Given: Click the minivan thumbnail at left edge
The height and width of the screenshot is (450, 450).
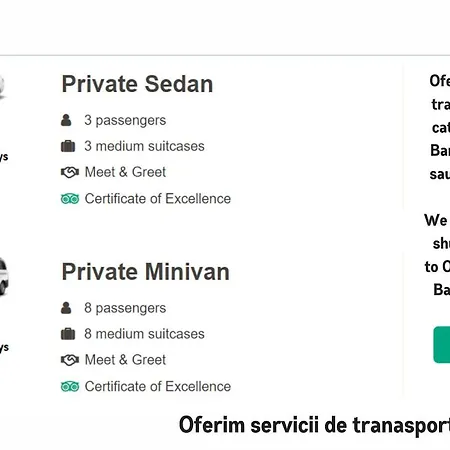Looking at the screenshot, I should (4, 277).
